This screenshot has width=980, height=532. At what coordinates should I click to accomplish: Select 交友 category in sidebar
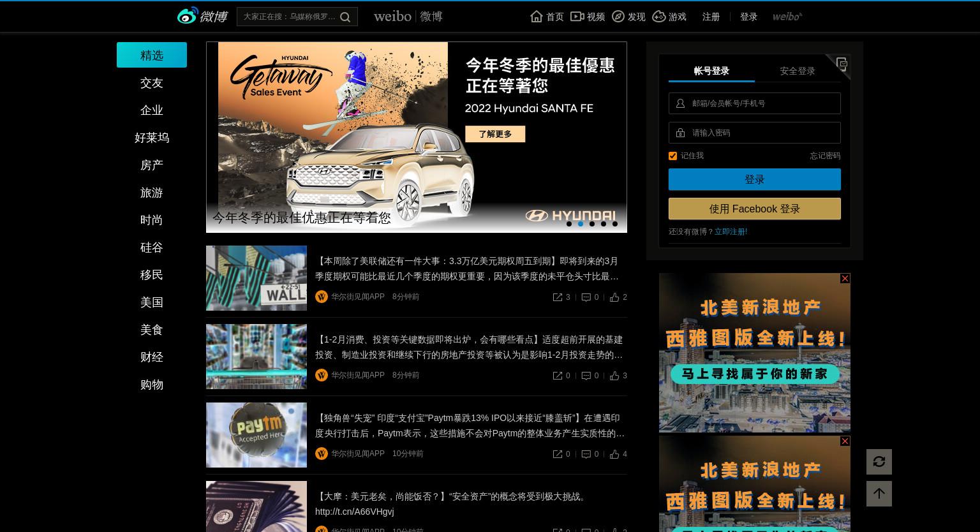coord(152,83)
